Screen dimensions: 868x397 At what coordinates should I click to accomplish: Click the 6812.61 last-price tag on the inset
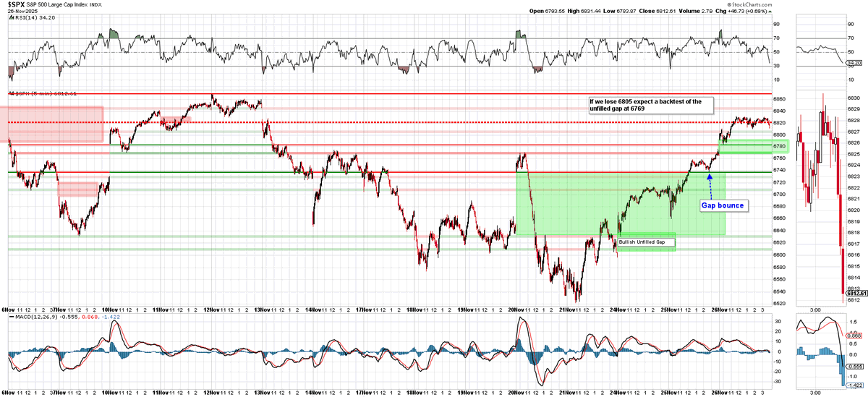tap(855, 293)
